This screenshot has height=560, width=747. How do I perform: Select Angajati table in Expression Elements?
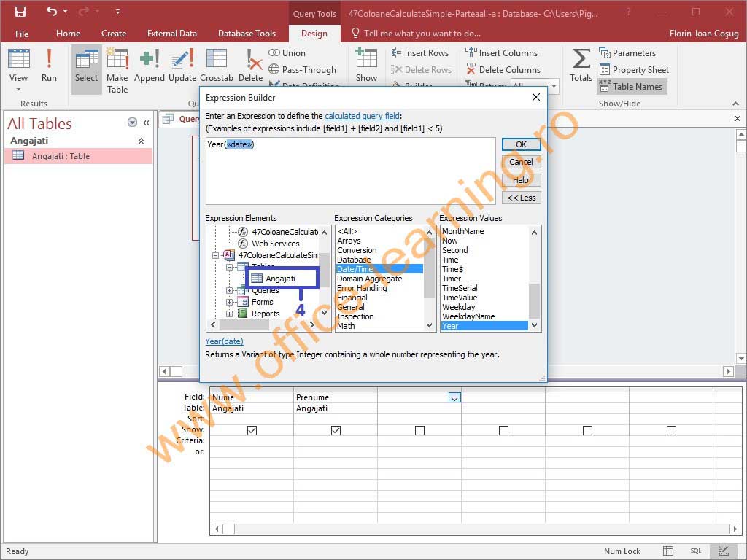tap(281, 279)
